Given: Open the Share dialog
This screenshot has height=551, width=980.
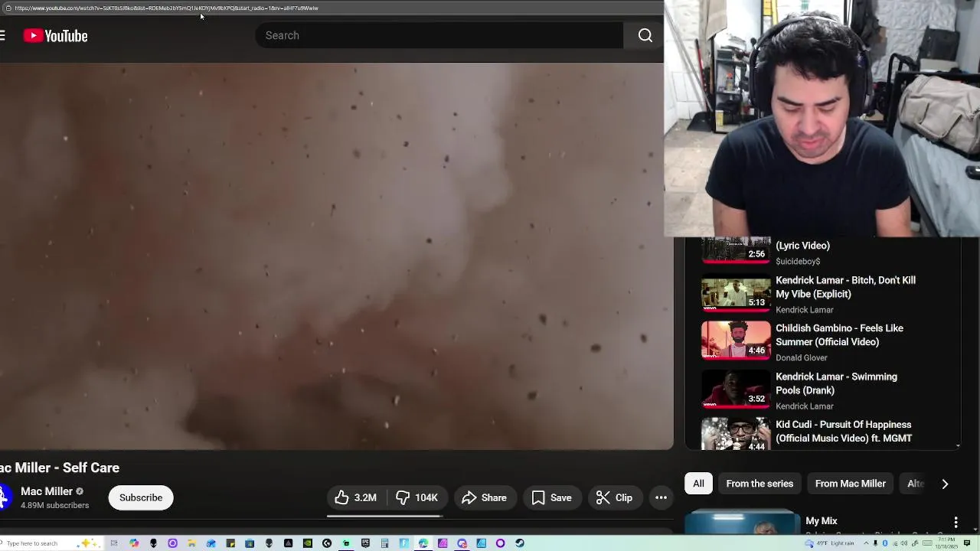Looking at the screenshot, I should (x=485, y=497).
